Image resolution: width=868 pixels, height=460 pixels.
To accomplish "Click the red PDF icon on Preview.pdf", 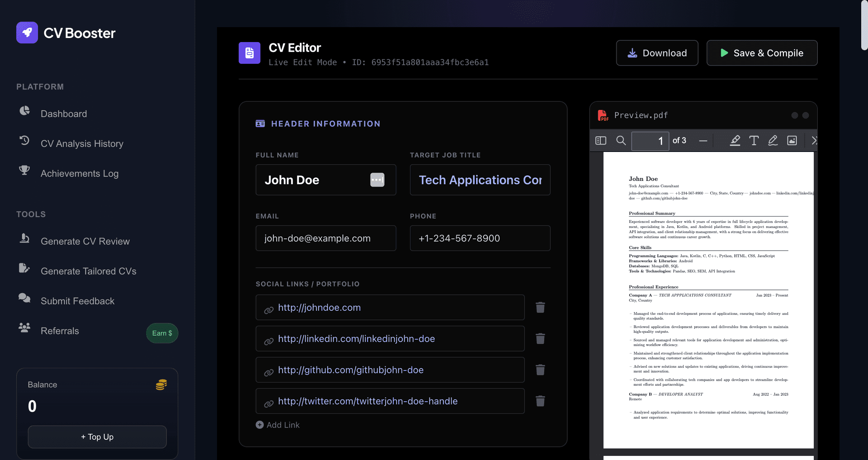I will tap(603, 115).
